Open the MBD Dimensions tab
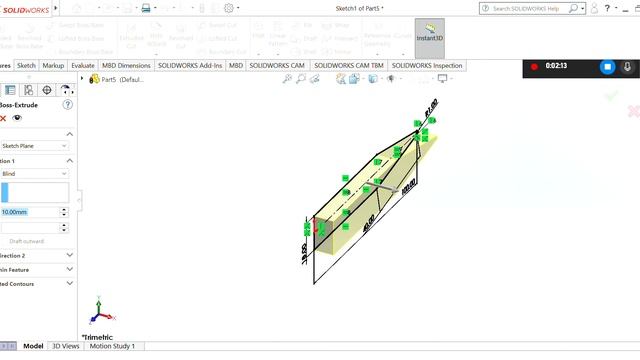 (x=126, y=65)
